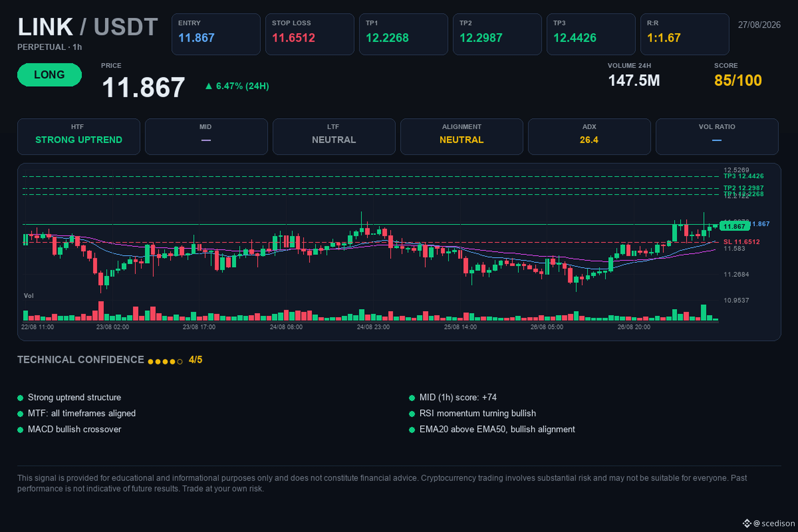This screenshot has width=798, height=532.
Task: Select the 24/08 08:00 time axis label
Action: 286,327
